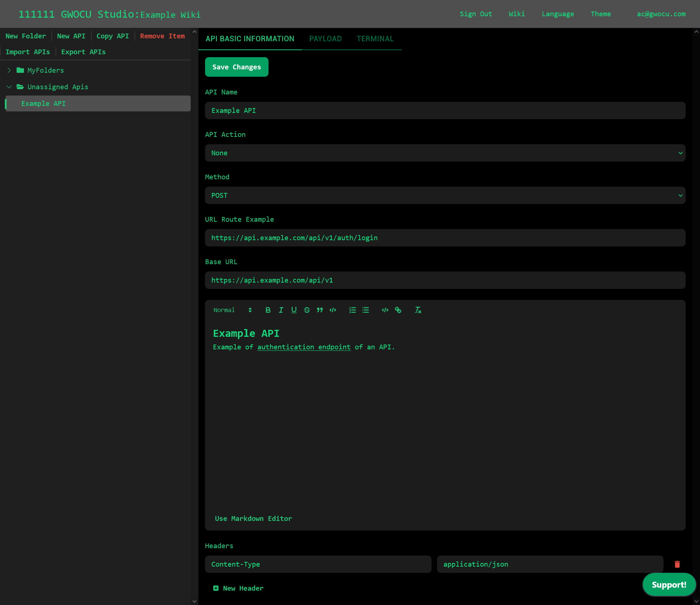Viewport: 700px width, 605px height.
Task: Select Example API in the tree
Action: pos(98,104)
